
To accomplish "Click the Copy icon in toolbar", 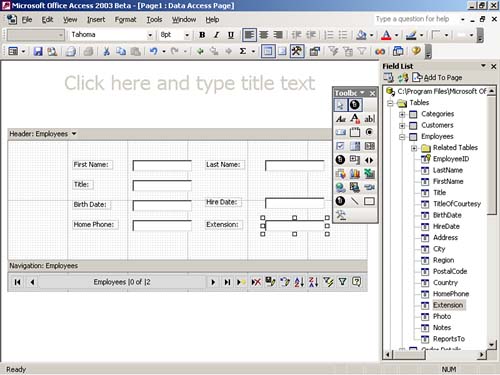I will 121,51.
